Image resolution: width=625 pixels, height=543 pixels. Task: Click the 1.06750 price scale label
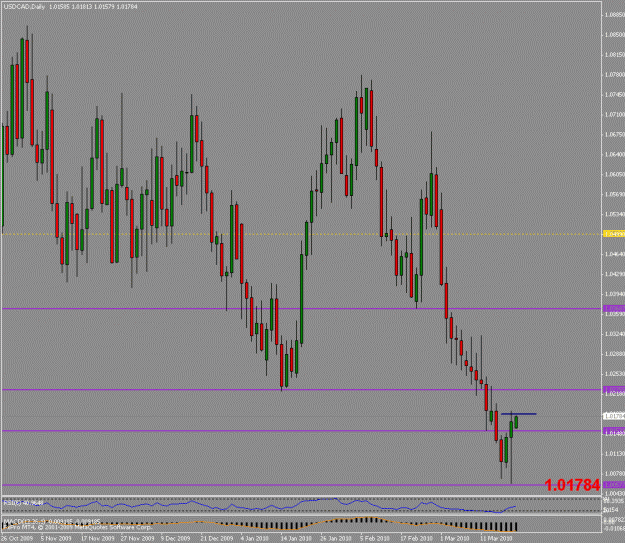614,134
